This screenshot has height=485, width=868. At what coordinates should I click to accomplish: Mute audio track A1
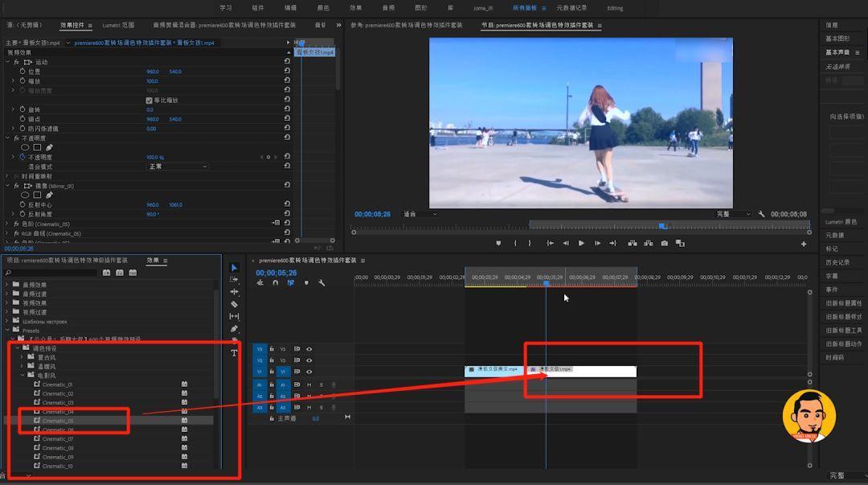point(309,384)
